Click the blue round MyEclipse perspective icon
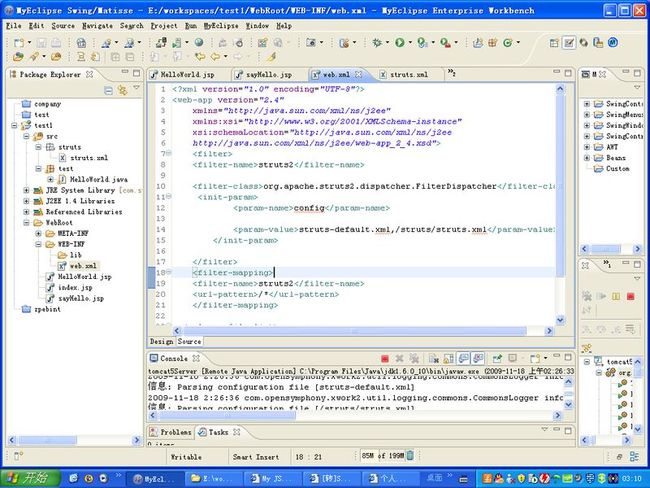This screenshot has width=650, height=488. point(613,43)
